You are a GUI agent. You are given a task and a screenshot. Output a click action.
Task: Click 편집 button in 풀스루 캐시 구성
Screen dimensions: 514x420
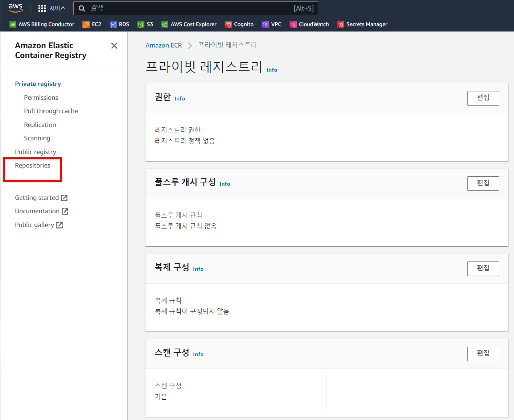click(483, 184)
